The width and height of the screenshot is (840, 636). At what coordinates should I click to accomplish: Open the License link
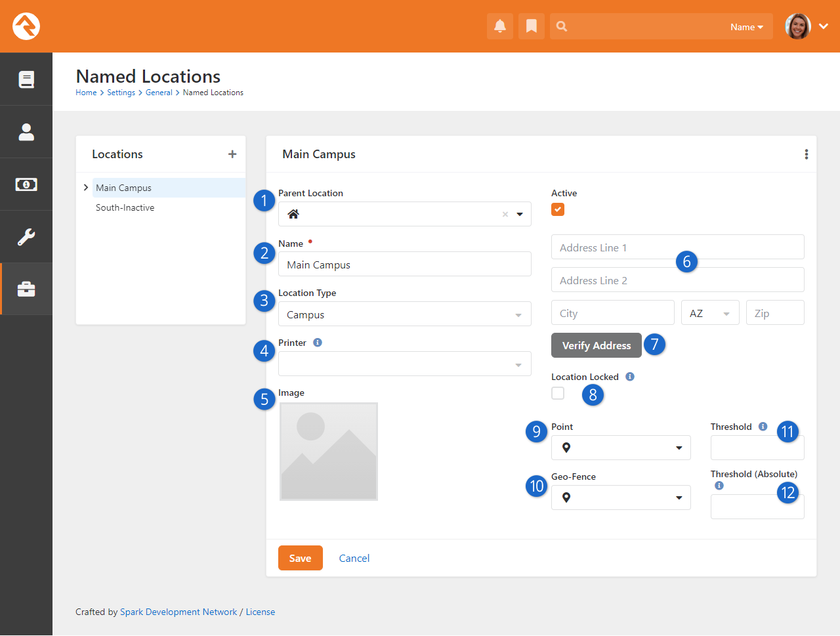(261, 612)
